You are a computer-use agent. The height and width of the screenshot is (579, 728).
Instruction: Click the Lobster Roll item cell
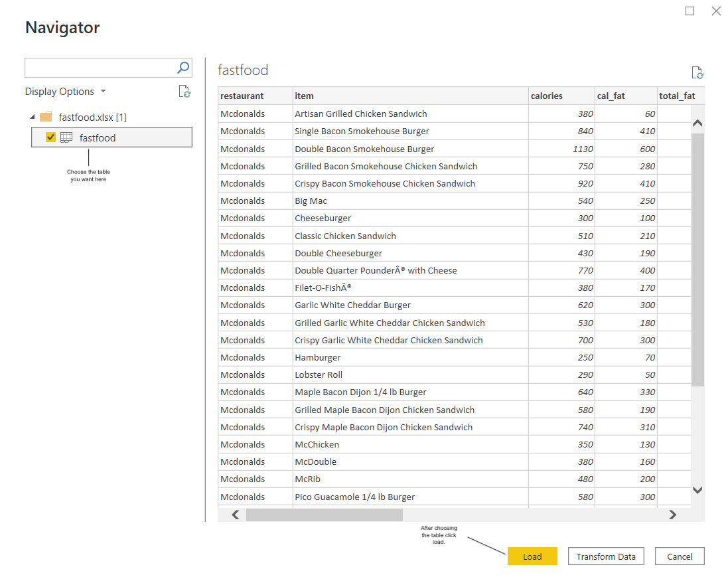click(410, 374)
